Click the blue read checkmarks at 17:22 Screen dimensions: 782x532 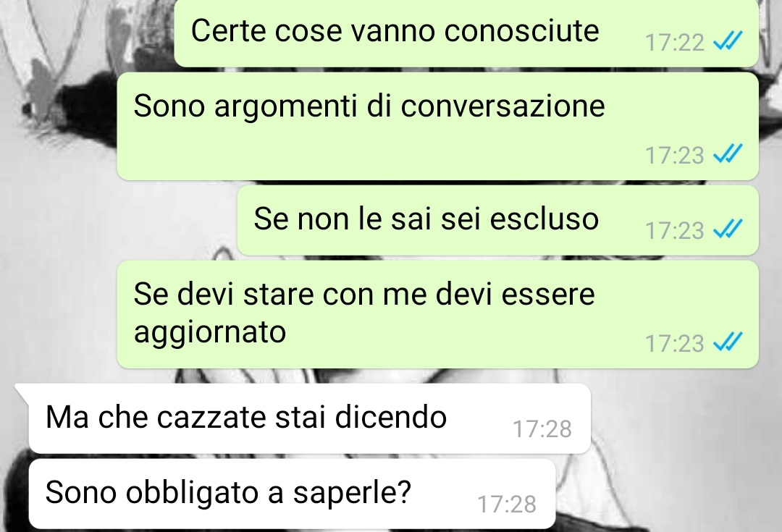[728, 41]
